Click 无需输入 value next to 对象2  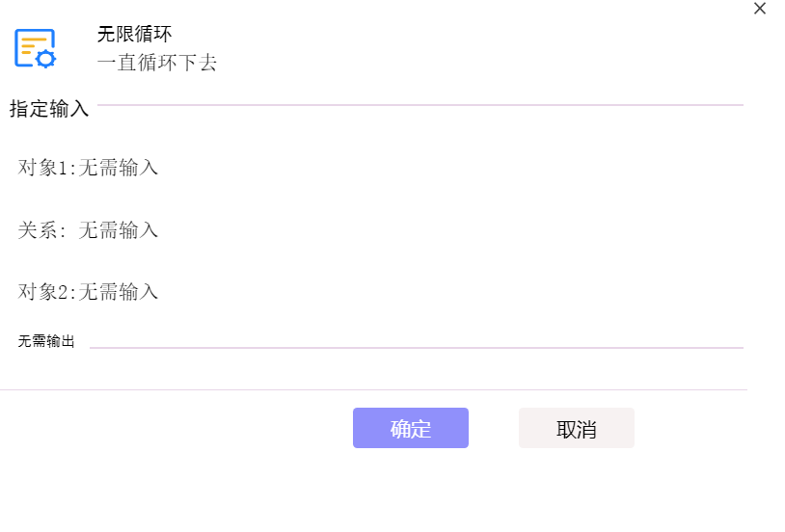[119, 292]
